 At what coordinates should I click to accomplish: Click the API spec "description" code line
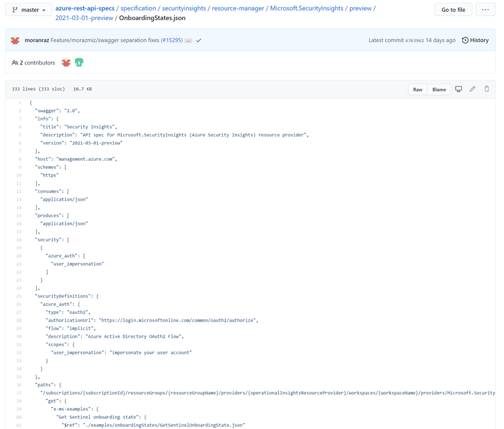point(175,135)
